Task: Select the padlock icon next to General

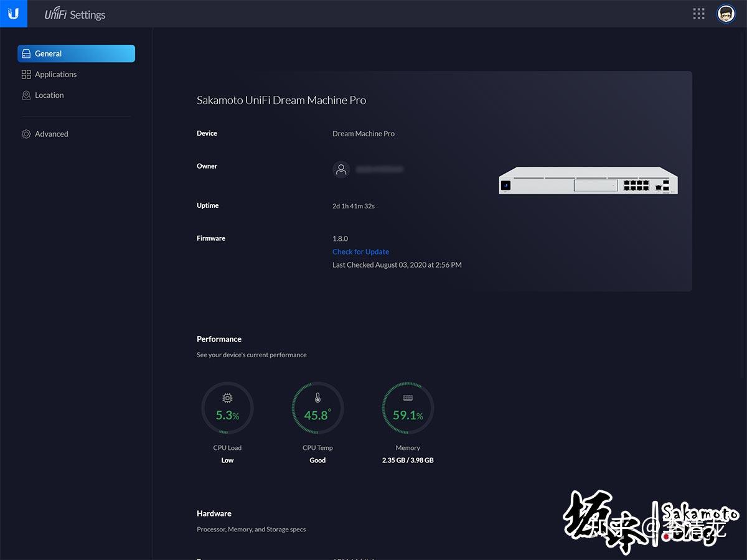Action: [26, 54]
